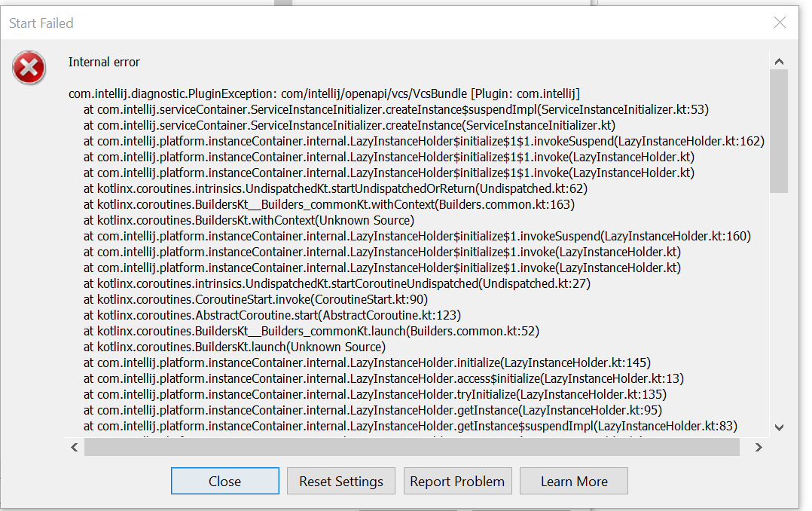
Task: Click the getInstance$suspendImpl LazyInstanceHolder.kt:83 line
Action: 410,426
